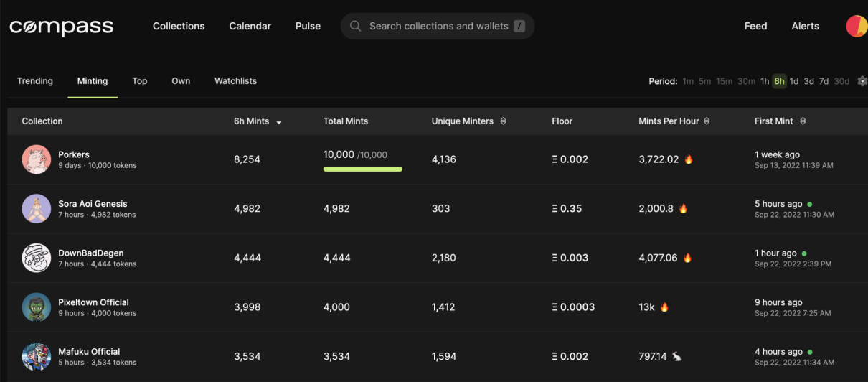The width and height of the screenshot is (868, 382).
Task: Sort by Unique Minters column
Action: (x=503, y=121)
